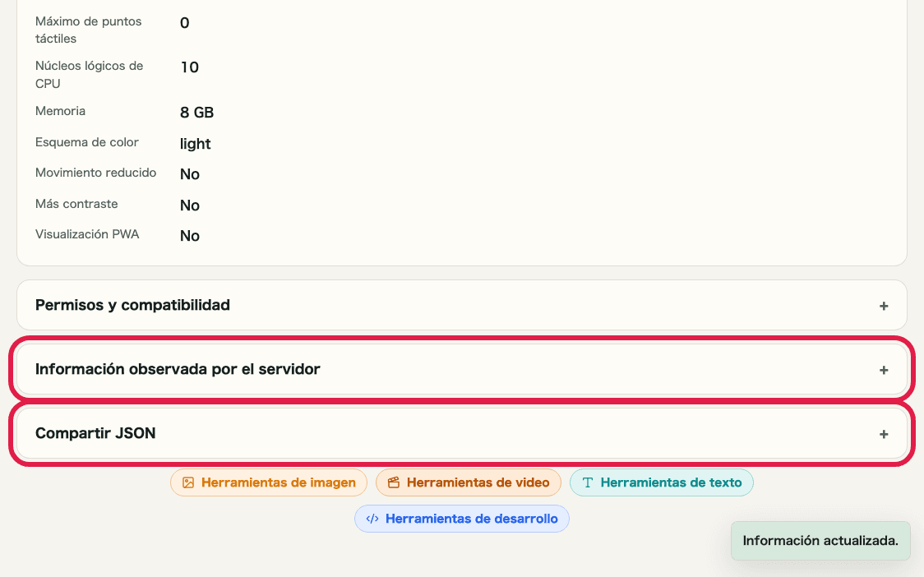Click the 10 value for Núcleos lógicos
The width and height of the screenshot is (924, 577).
tap(189, 67)
